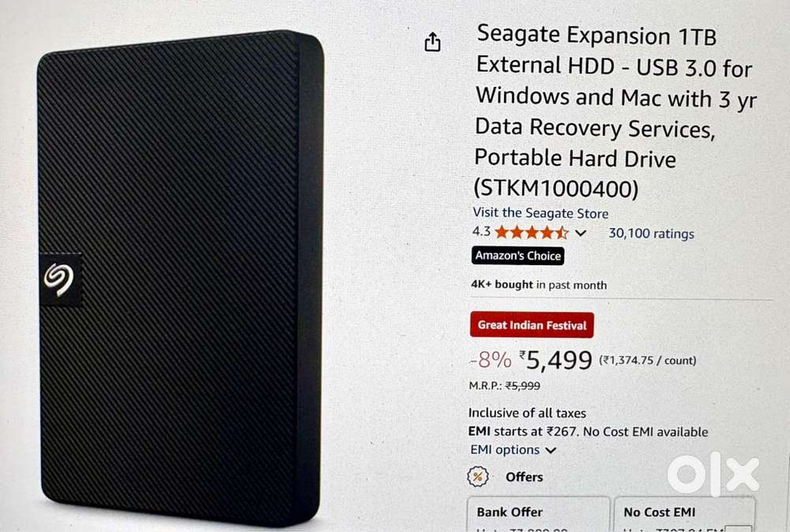790x532 pixels.
Task: Click the -8% discount label
Action: pyautogui.click(x=491, y=359)
